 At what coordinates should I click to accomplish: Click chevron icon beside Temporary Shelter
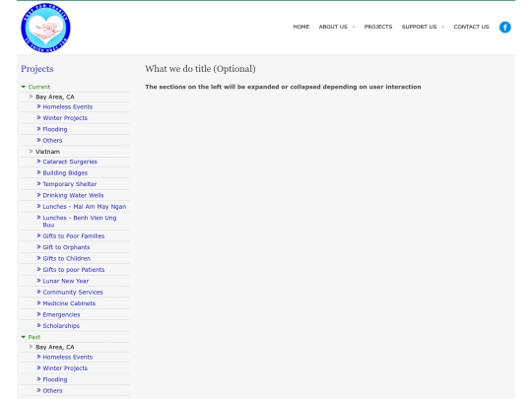38,183
